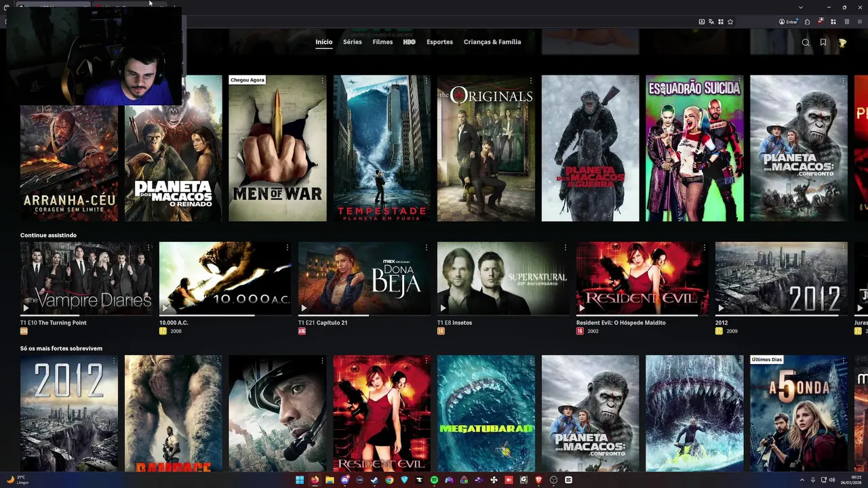Open the Esportes tab
Viewport: 868px width, 488px height.
(439, 42)
